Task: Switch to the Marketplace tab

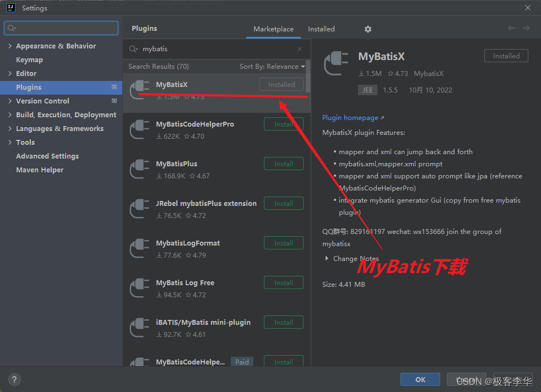Action: pos(273,29)
